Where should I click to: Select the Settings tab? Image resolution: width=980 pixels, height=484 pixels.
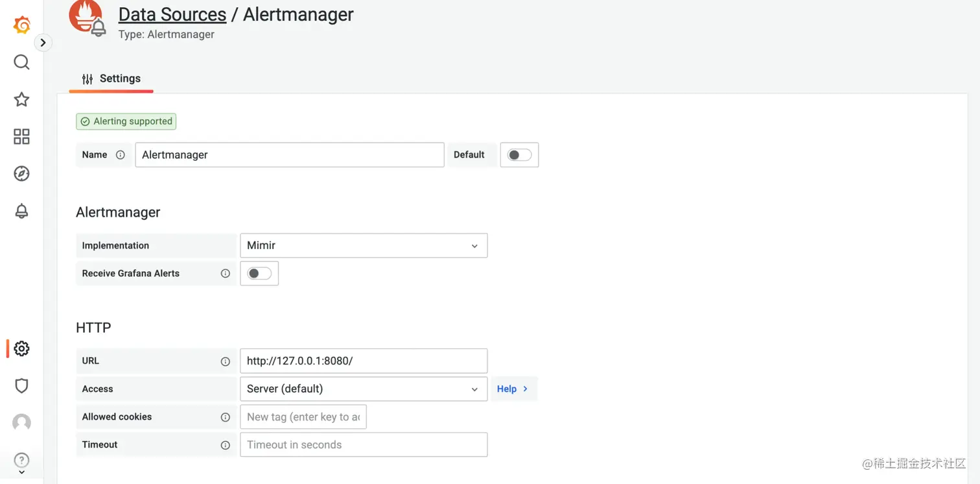pos(111,79)
